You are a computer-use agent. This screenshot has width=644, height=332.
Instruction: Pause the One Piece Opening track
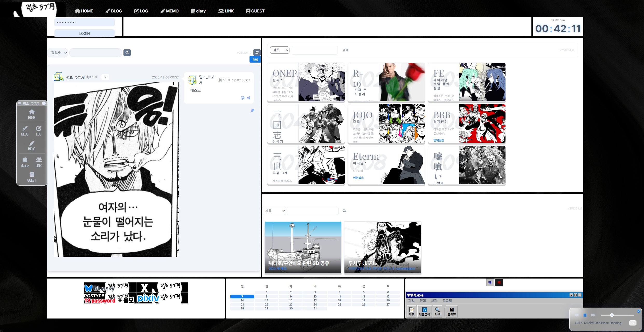click(585, 315)
